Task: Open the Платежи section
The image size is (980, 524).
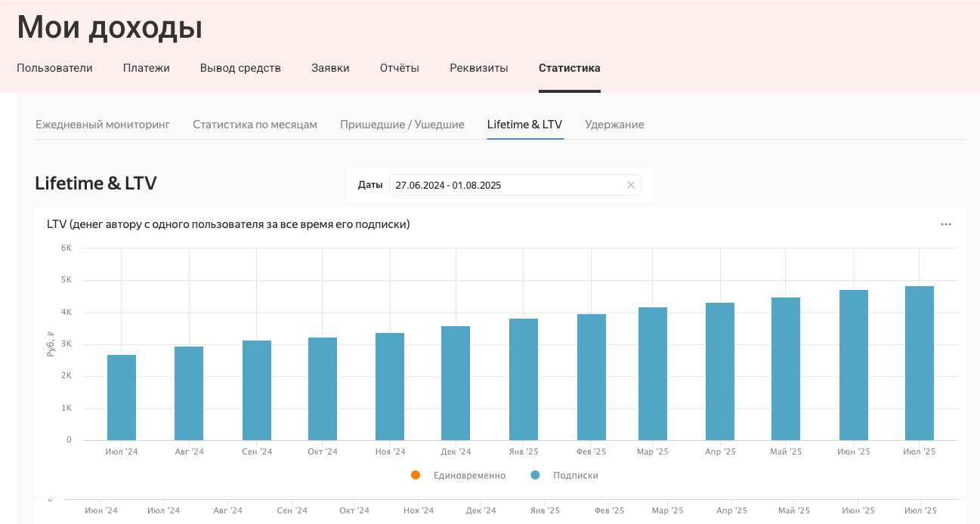Action: 147,68
